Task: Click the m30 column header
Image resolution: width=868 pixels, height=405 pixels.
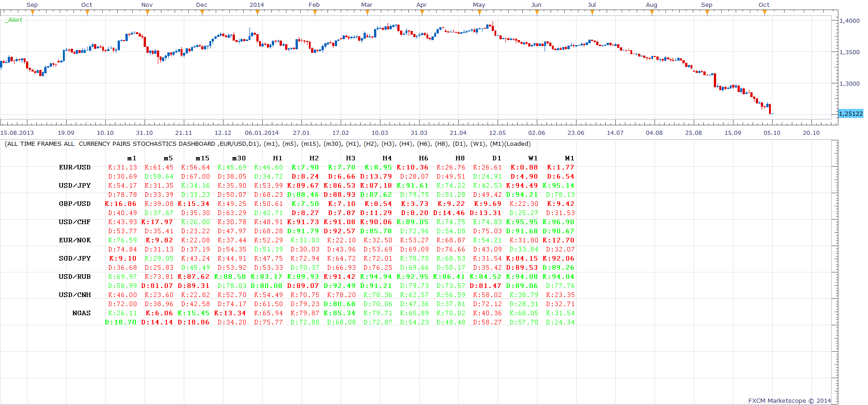Action: [x=239, y=158]
